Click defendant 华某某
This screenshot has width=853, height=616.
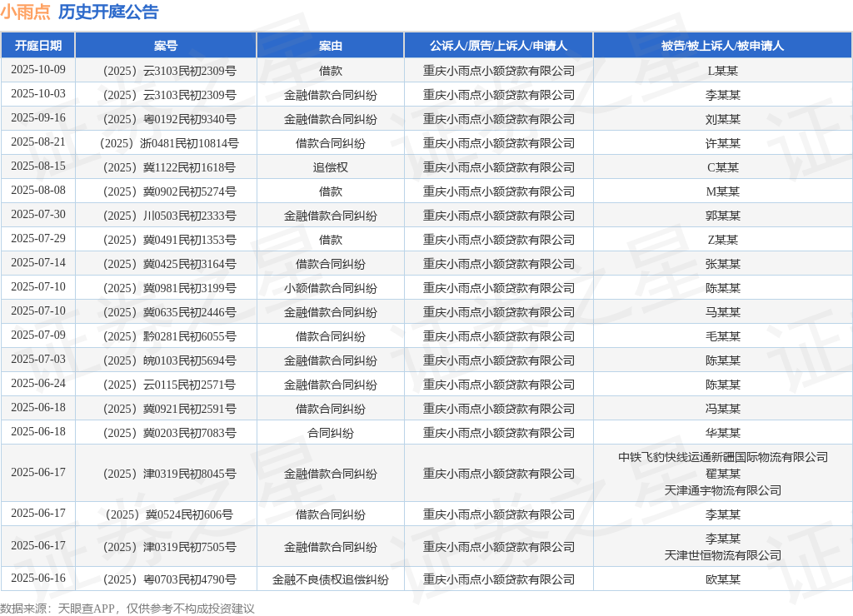point(722,433)
